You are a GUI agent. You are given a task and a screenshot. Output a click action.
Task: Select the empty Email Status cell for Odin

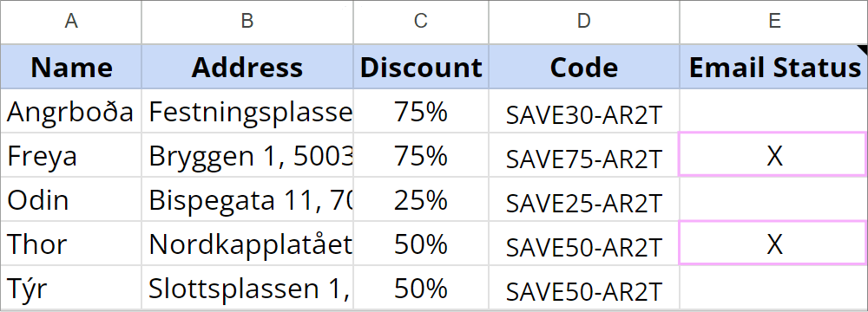[x=774, y=199]
